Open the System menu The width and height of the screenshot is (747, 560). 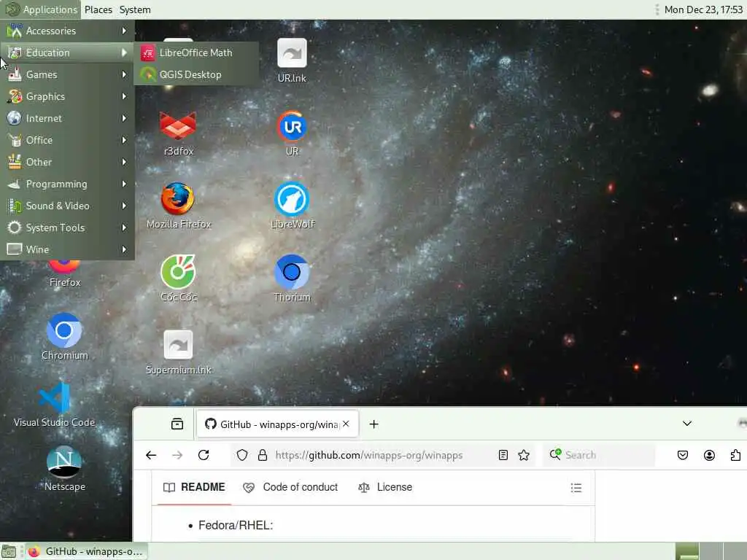coord(135,9)
